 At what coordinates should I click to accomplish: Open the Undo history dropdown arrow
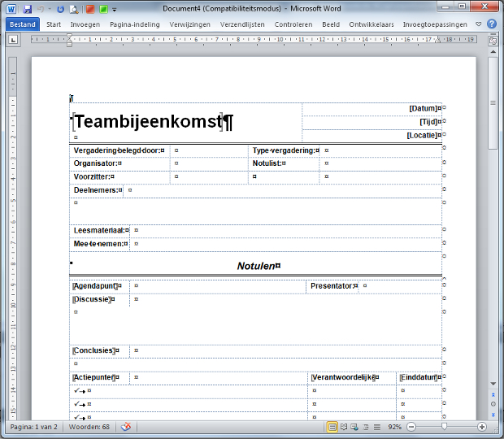coord(50,9)
